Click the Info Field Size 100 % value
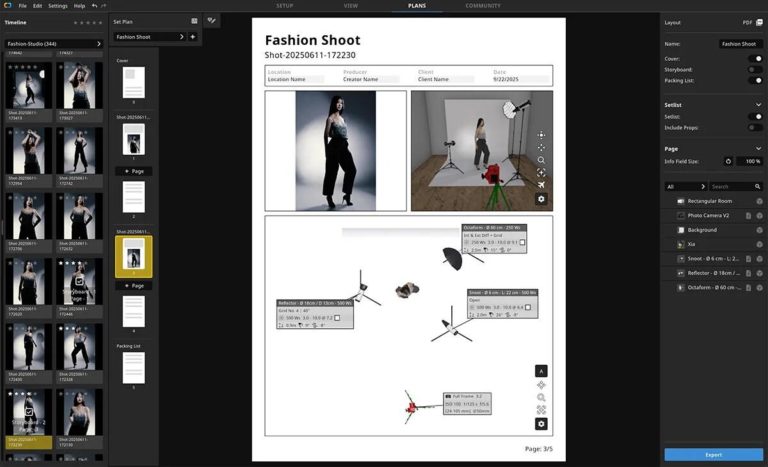The image size is (768, 467). click(750, 161)
